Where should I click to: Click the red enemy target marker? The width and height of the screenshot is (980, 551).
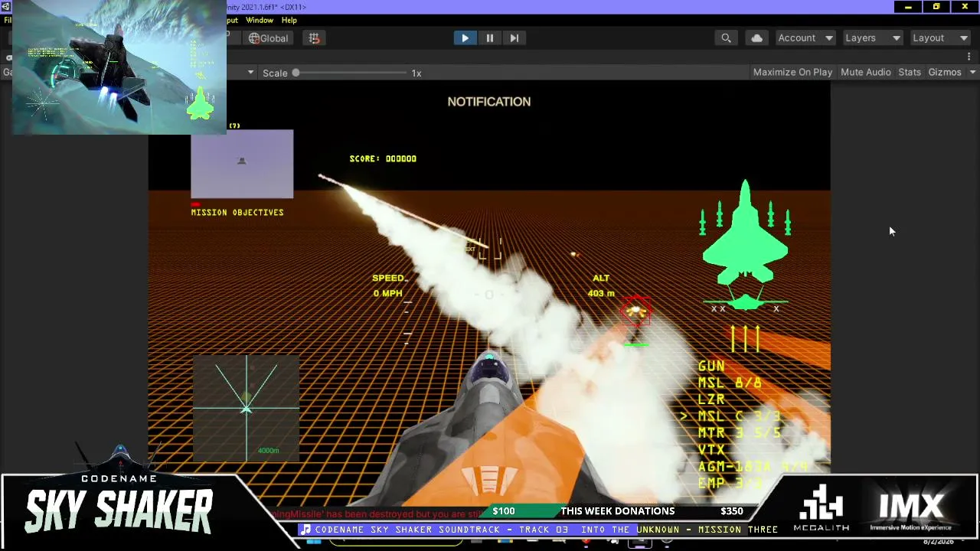[635, 311]
